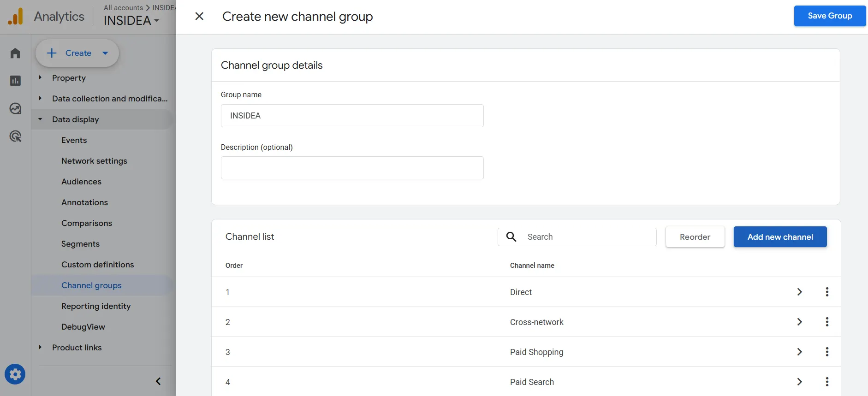Click the Direct channel name
This screenshot has width=868, height=396.
pyautogui.click(x=521, y=292)
